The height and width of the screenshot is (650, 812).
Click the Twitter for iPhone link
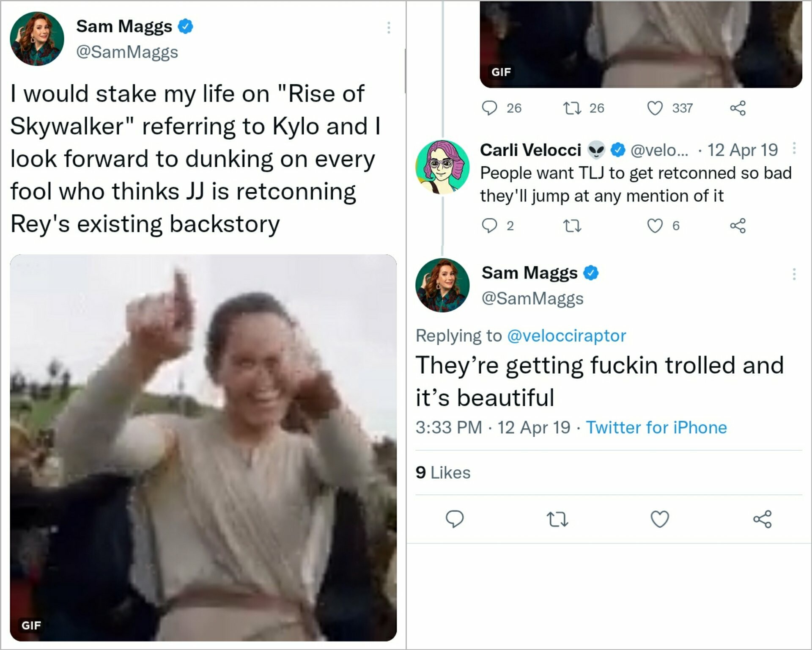point(656,427)
